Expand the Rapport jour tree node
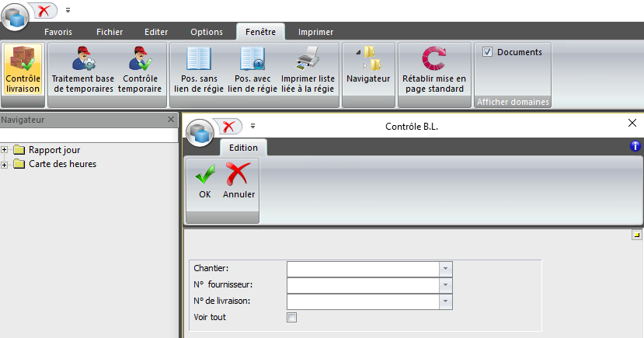644x338 pixels. pos(4,150)
